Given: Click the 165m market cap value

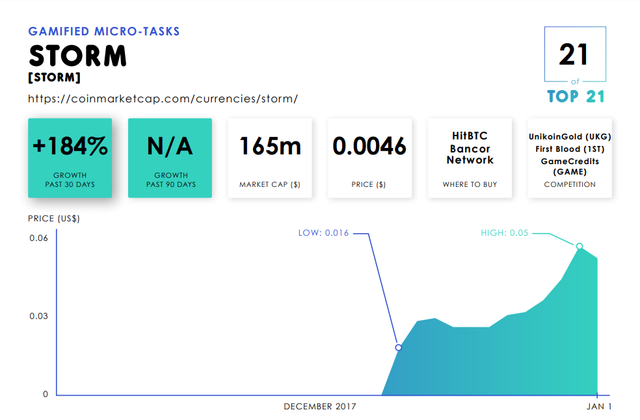Looking at the screenshot, I should (270, 146).
